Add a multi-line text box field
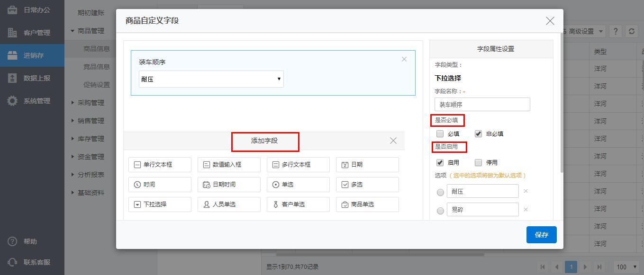644x275 pixels. pyautogui.click(x=298, y=165)
